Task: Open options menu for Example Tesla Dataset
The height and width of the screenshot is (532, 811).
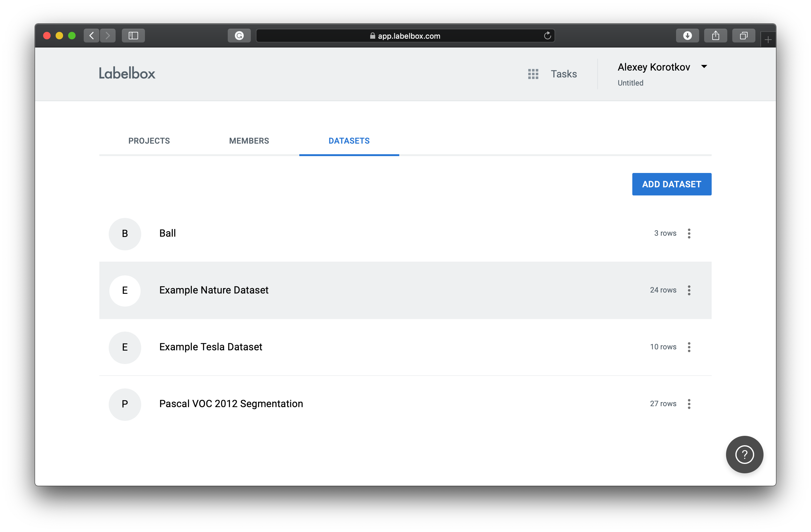Action: (689, 347)
